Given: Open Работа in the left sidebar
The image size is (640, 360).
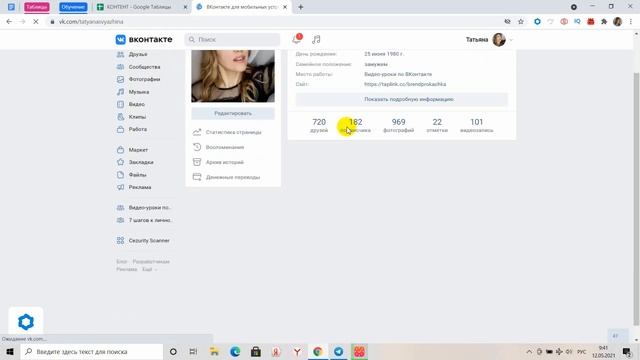Looking at the screenshot, I should point(132,129).
